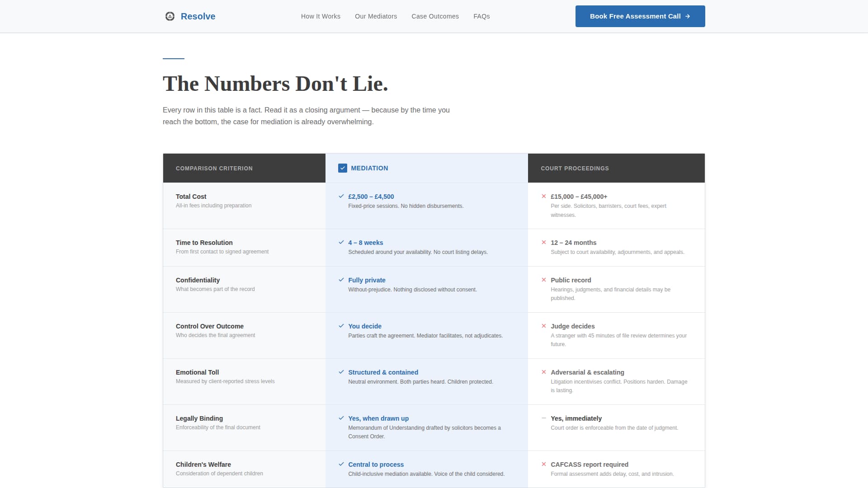Click the arrow icon inside the assessment button
The image size is (868, 488).
coord(688,16)
